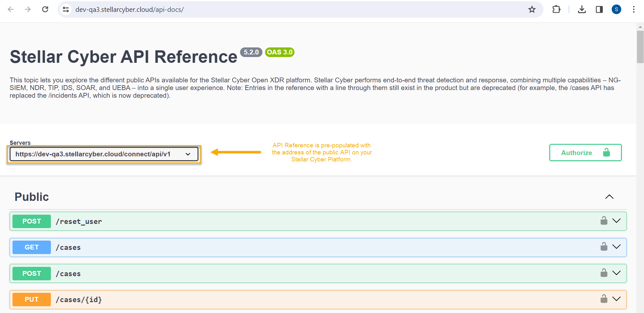This screenshot has width=644, height=313.
Task: Click the lock icon on POST /reset_user
Action: pos(604,221)
